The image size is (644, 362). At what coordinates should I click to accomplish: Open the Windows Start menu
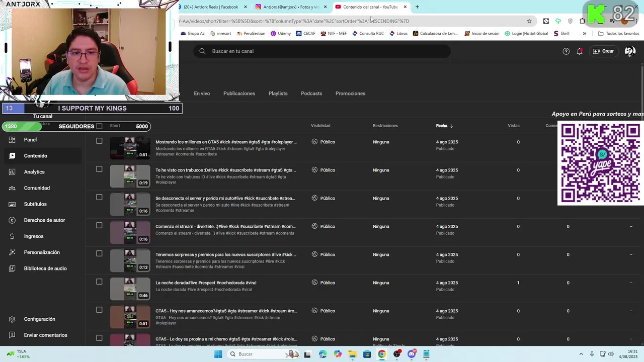point(218,354)
